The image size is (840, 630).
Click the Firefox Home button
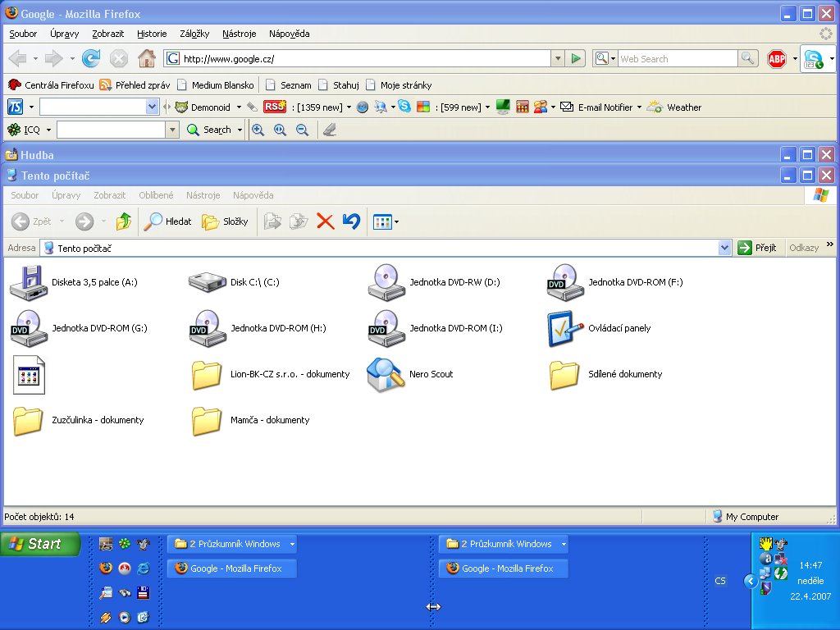[x=147, y=58]
